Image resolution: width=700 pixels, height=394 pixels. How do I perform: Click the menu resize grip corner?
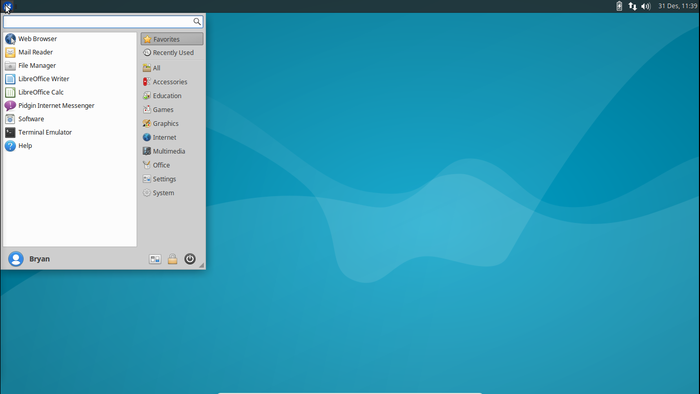click(x=202, y=265)
